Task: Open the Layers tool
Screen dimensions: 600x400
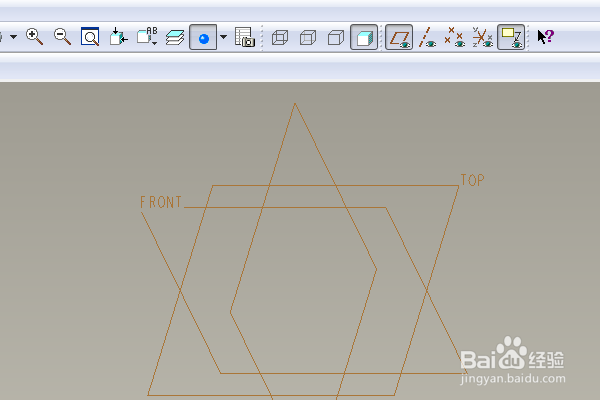Action: pyautogui.click(x=175, y=38)
